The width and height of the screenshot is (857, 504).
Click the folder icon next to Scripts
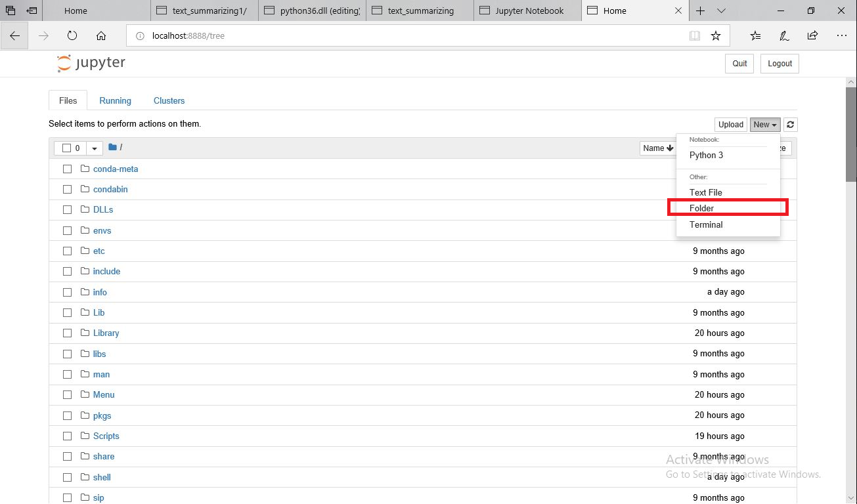pyautogui.click(x=85, y=436)
